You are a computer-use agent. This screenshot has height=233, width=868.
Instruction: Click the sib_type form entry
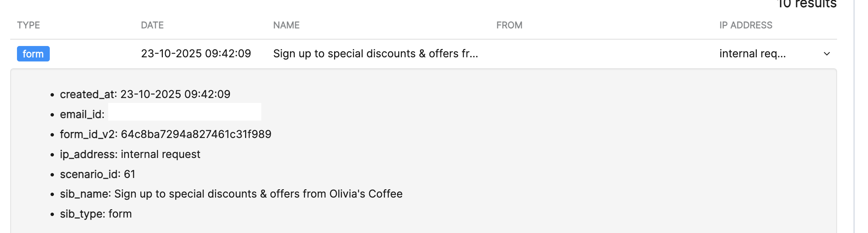click(96, 214)
